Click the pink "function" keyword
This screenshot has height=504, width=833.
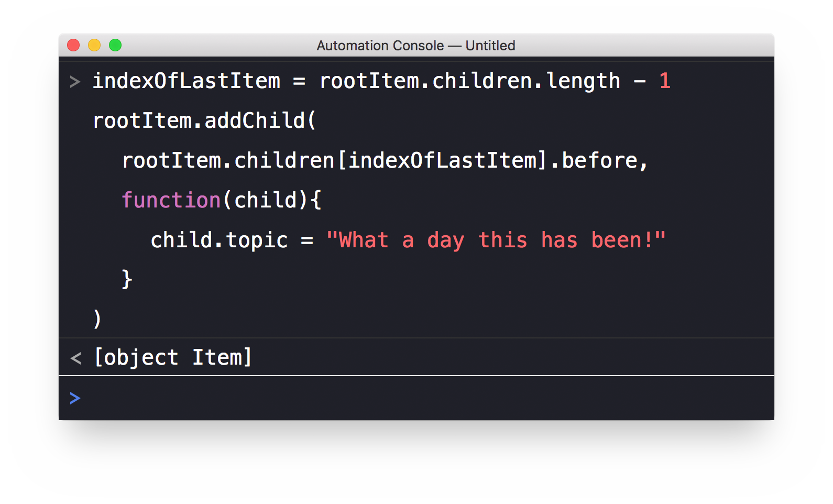[x=171, y=200]
